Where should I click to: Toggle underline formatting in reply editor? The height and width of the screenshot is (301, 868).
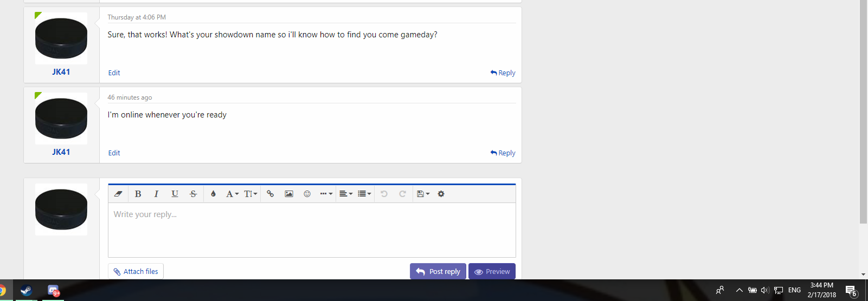tap(175, 194)
